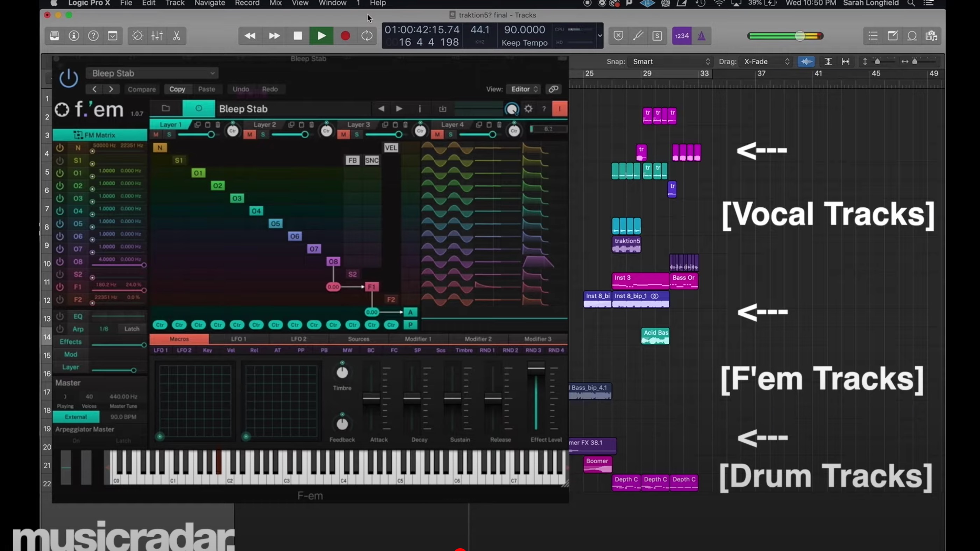The image size is (980, 551).
Task: Open the LCD display mode dropdown arrow
Action: pos(600,36)
